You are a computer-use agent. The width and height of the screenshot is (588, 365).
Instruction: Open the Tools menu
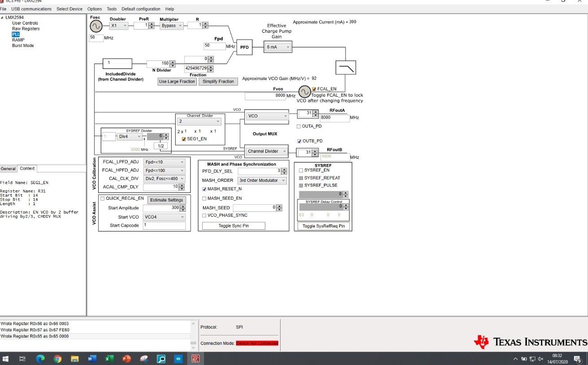(x=112, y=9)
